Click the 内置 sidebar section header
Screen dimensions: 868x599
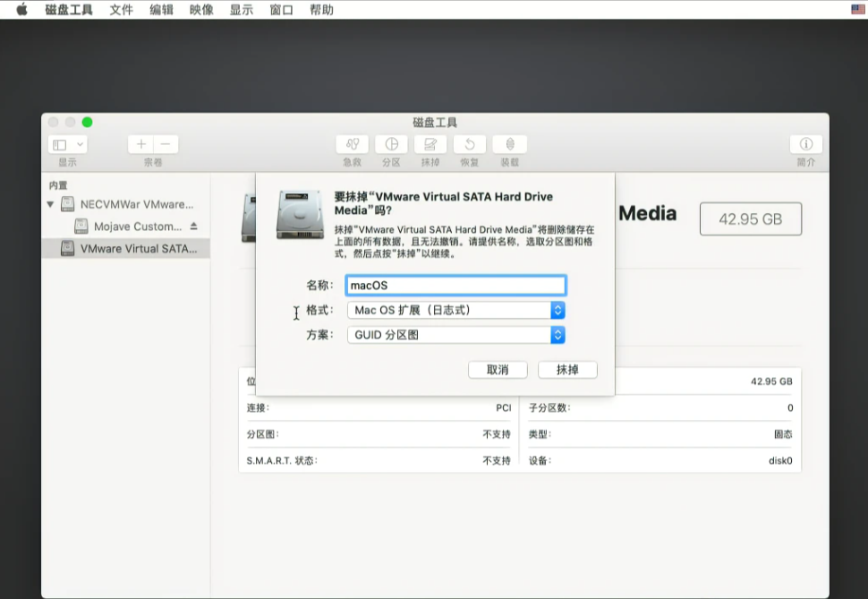pos(58,185)
